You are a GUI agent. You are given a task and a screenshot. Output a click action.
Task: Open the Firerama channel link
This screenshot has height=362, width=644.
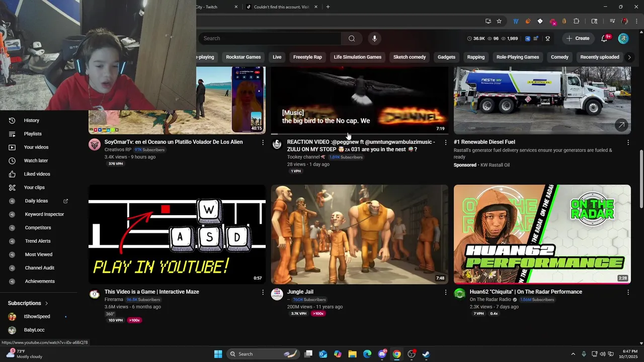point(114,300)
